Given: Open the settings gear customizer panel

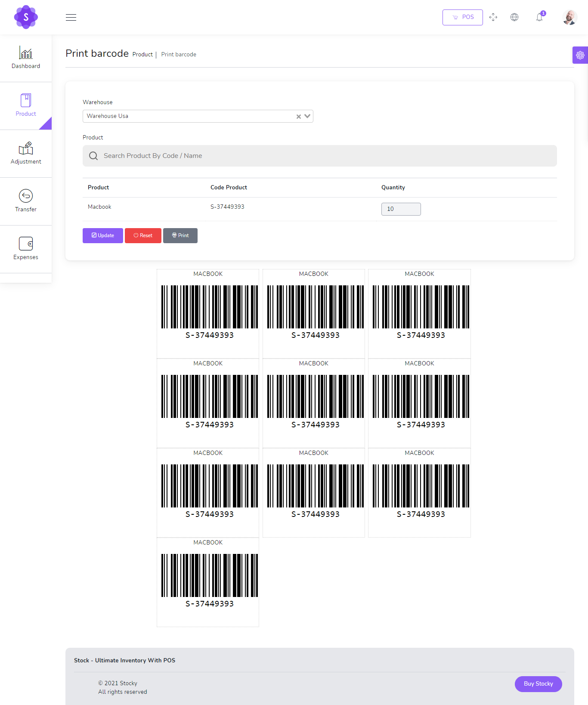Looking at the screenshot, I should tap(580, 55).
